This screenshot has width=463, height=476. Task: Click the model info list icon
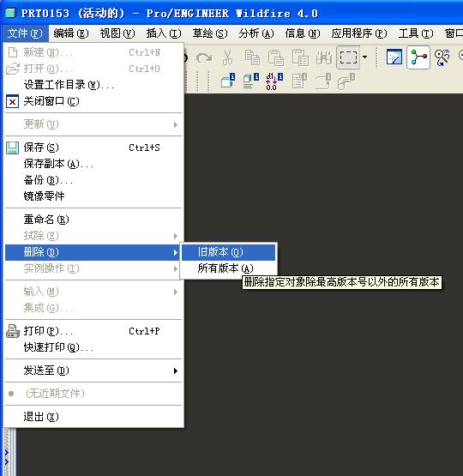pos(251,81)
